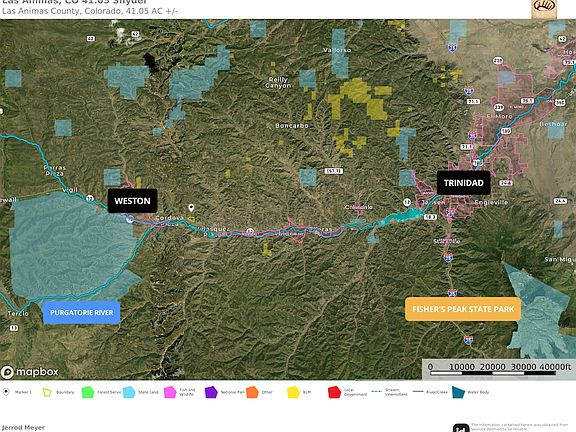576x432 pixels.
Task: Click the Boncarbo place name on the map
Action: (x=292, y=126)
